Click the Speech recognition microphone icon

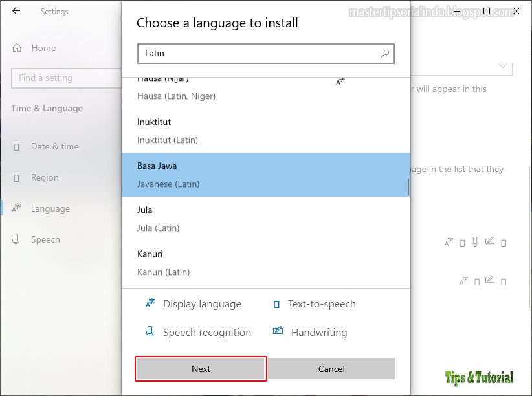click(x=150, y=331)
